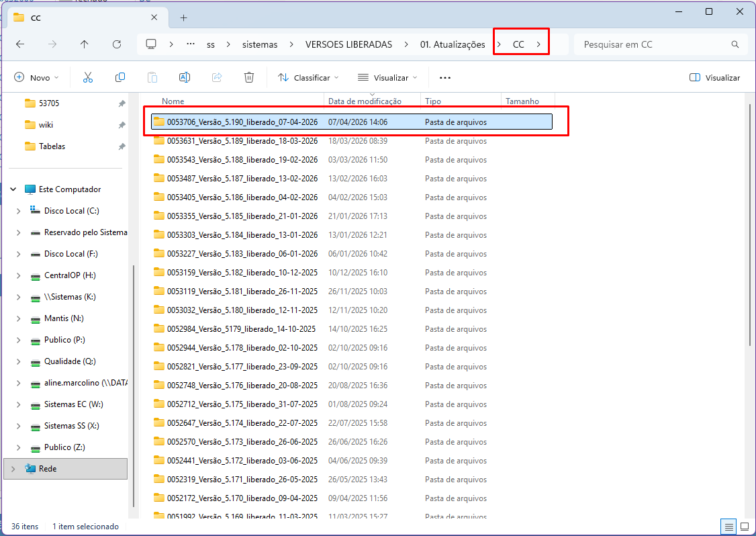Click the Cut scissors icon
The image size is (756, 536).
click(87, 77)
